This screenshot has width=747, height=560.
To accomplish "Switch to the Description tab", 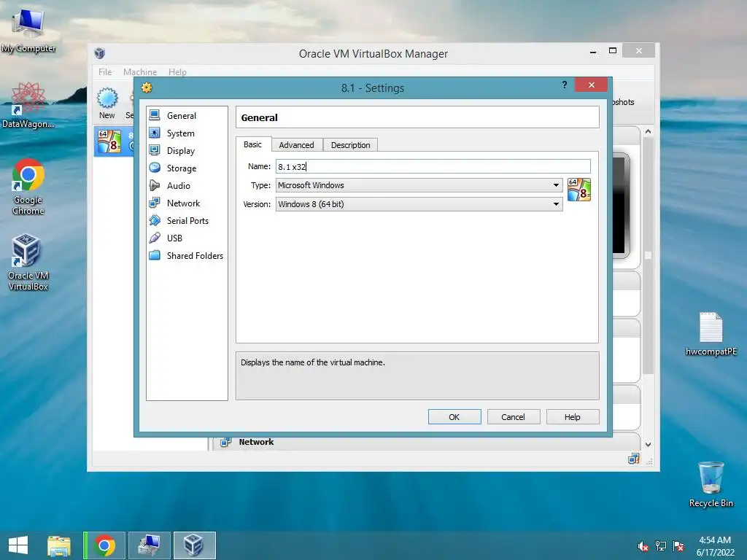I will (350, 145).
